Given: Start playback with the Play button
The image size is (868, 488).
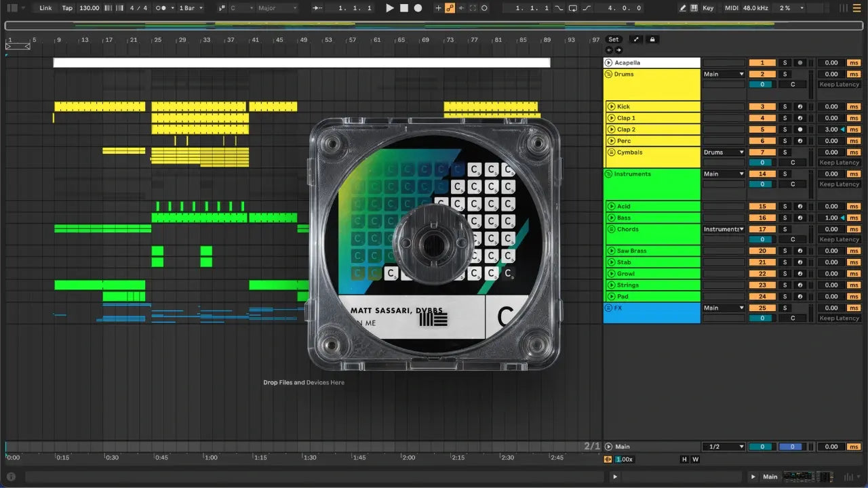Looking at the screenshot, I should 389,8.
